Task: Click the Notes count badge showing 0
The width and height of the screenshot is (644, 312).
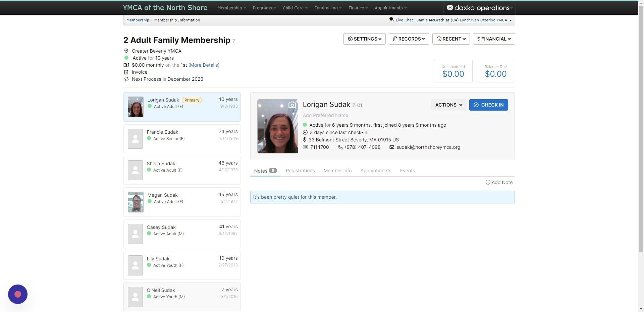Action: (273, 171)
